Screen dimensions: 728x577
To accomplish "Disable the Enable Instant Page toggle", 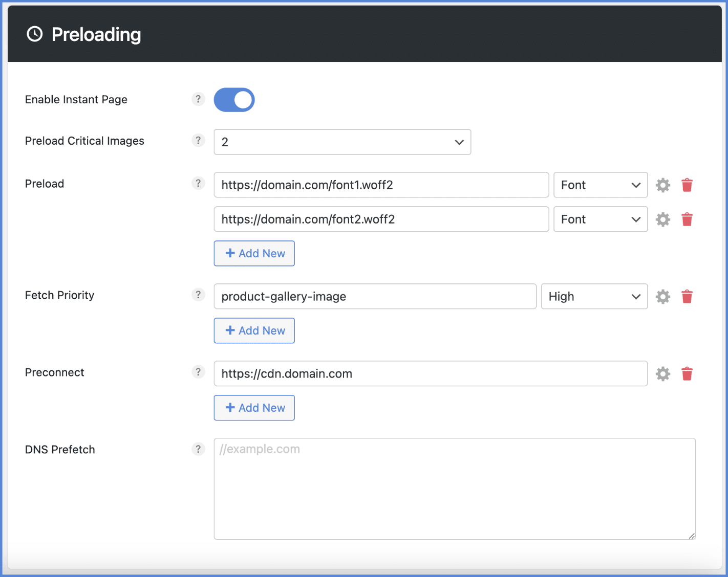I will 234,100.
